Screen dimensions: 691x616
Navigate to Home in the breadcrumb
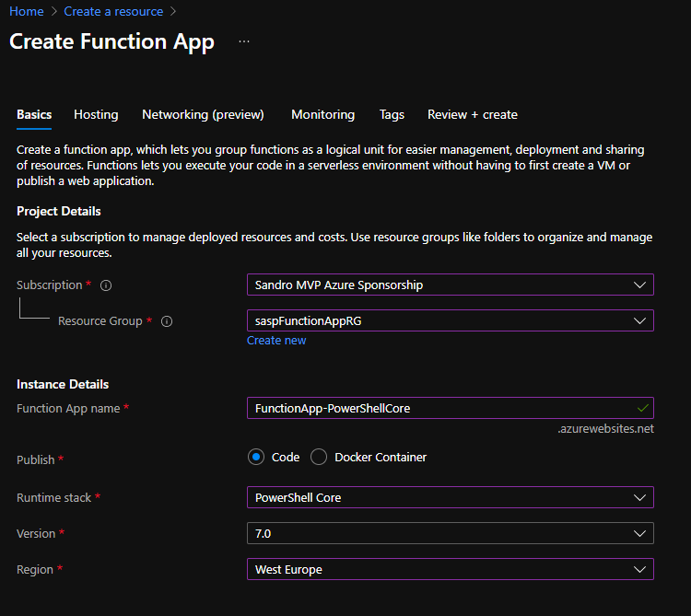(26, 12)
